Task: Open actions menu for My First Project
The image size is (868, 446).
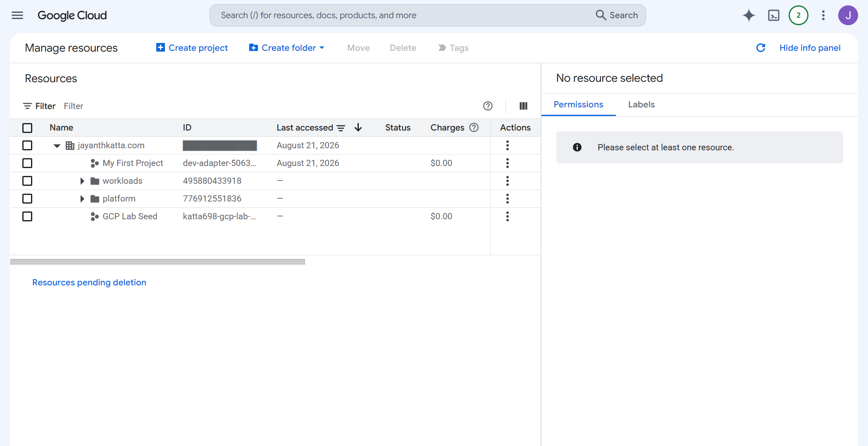Action: 507,163
